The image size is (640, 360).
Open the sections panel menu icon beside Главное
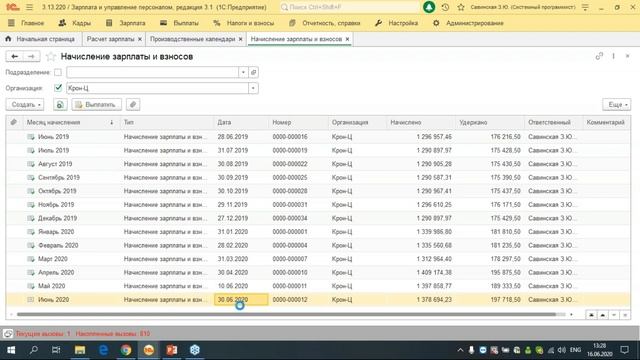[x=11, y=23]
